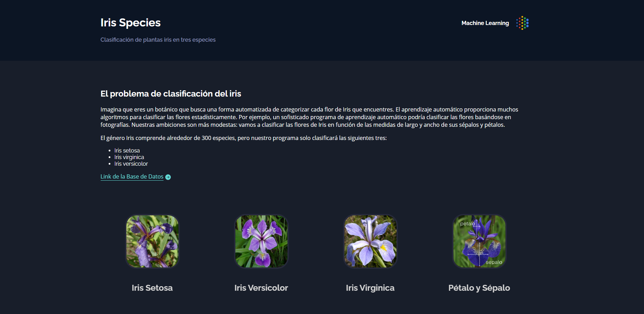Open the Iris Versicolor flower image

tap(261, 241)
